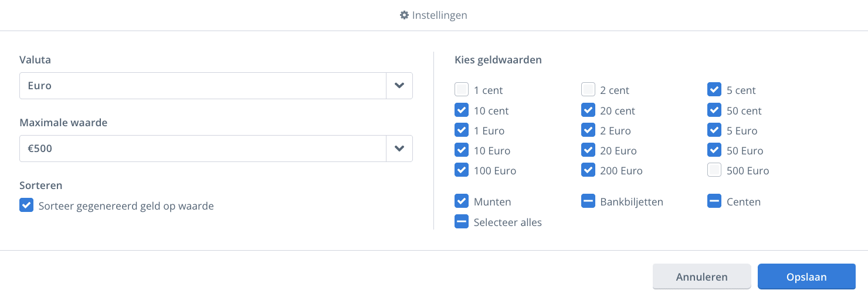Enable the 500 Euro checkbox

click(x=714, y=170)
